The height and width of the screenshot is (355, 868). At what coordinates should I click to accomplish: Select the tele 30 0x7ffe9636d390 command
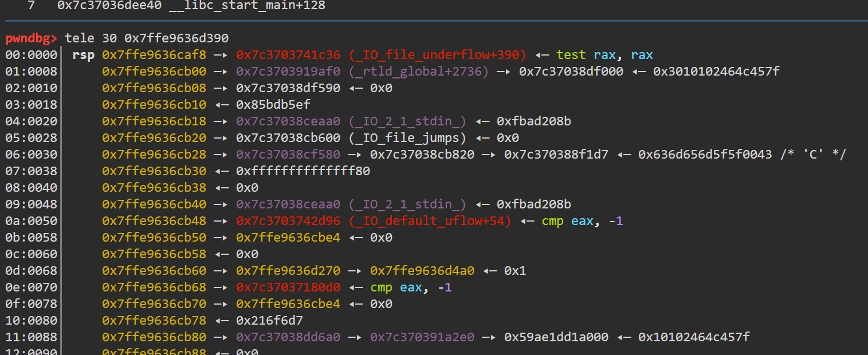(147, 38)
